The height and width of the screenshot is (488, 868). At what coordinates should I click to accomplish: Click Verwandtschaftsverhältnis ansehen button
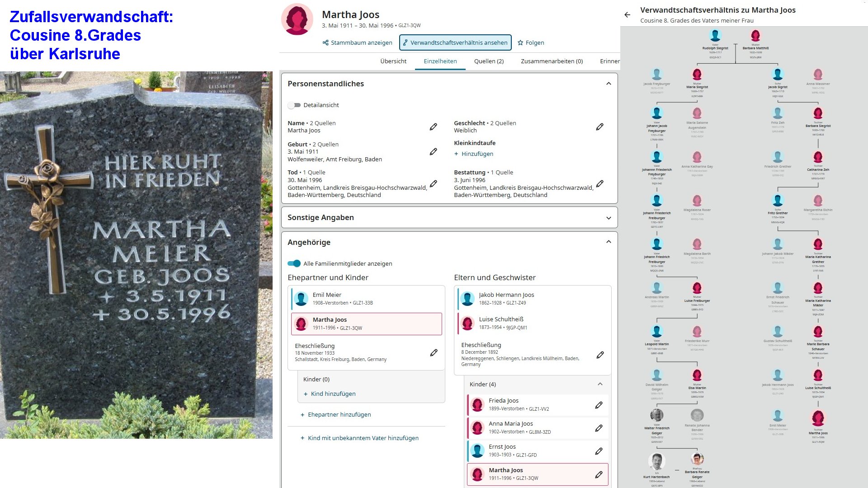(455, 43)
